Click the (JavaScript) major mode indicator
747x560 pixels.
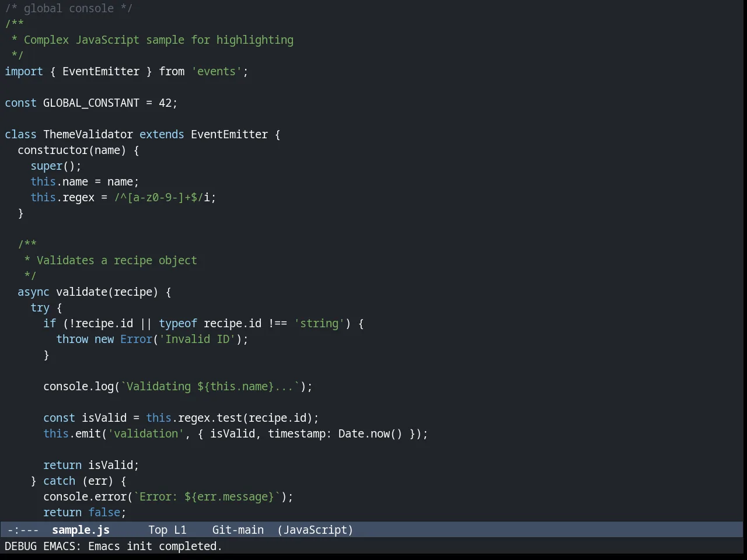click(x=315, y=530)
